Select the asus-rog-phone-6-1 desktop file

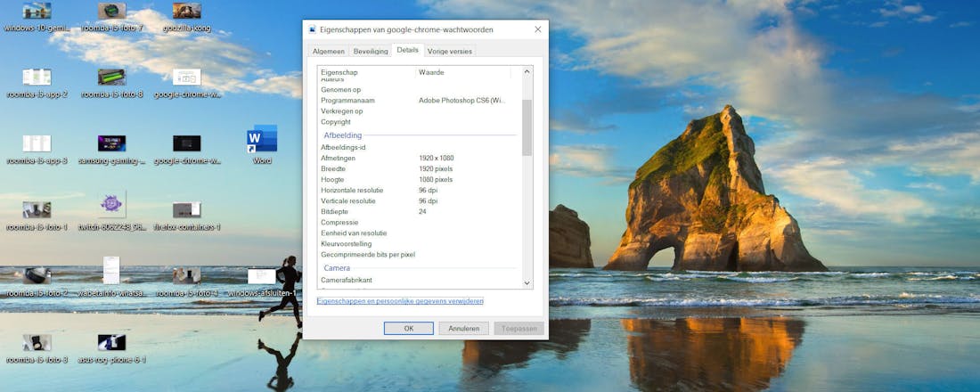(x=112, y=349)
